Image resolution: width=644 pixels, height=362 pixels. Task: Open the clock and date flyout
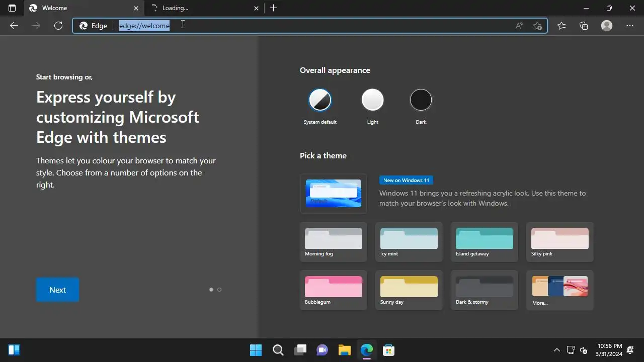coord(610,350)
